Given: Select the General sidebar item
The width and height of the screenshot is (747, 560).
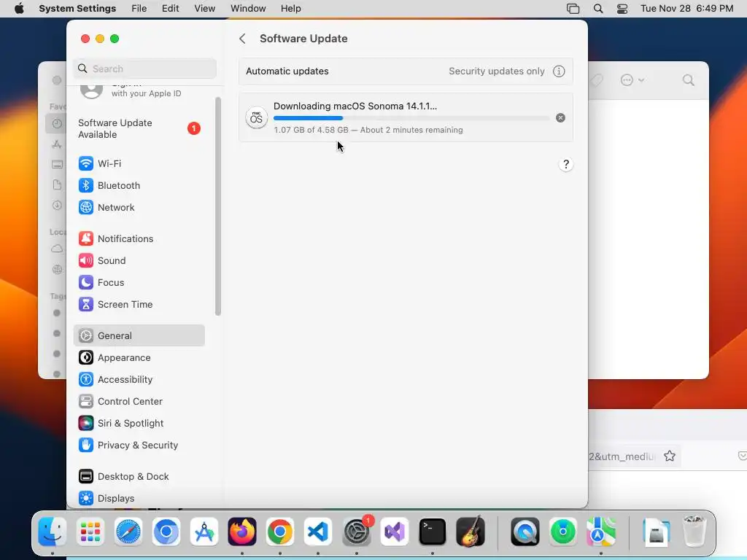Looking at the screenshot, I should point(139,335).
